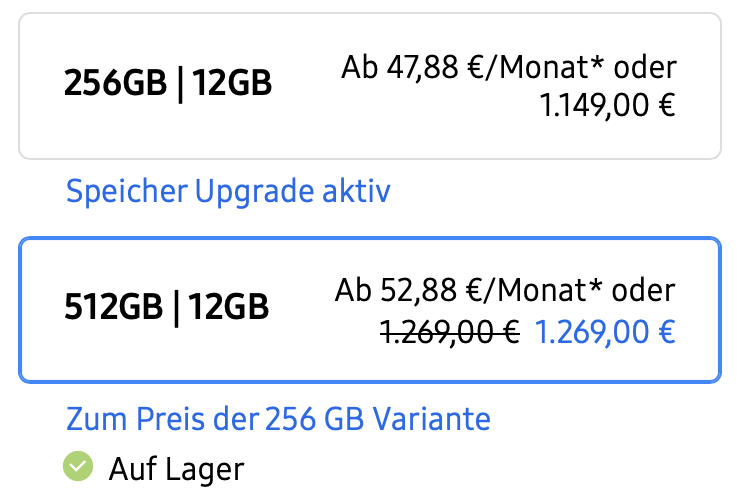Click the word oder in the 256GB option
This screenshot has height=502, width=746.
(646, 68)
